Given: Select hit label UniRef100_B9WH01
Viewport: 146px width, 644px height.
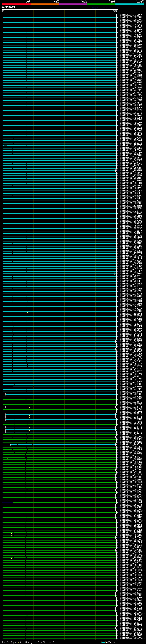Looking at the screenshot, I should (x=131, y=278).
